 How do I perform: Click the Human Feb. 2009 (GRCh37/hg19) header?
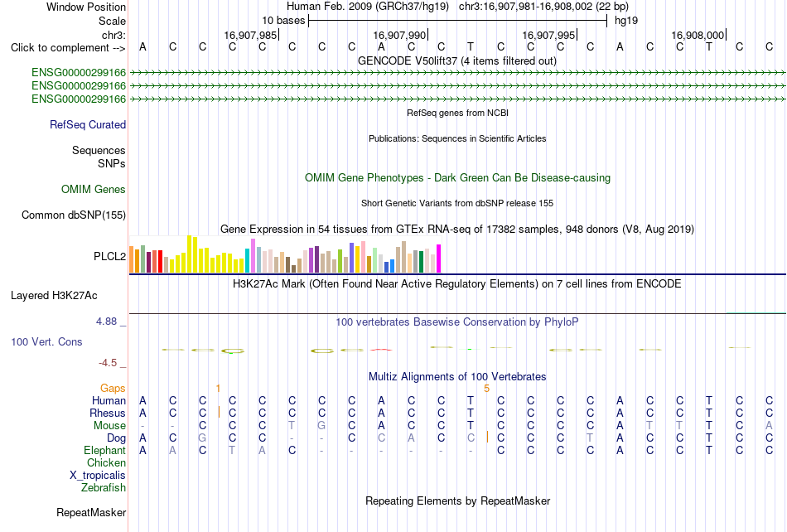(x=367, y=7)
